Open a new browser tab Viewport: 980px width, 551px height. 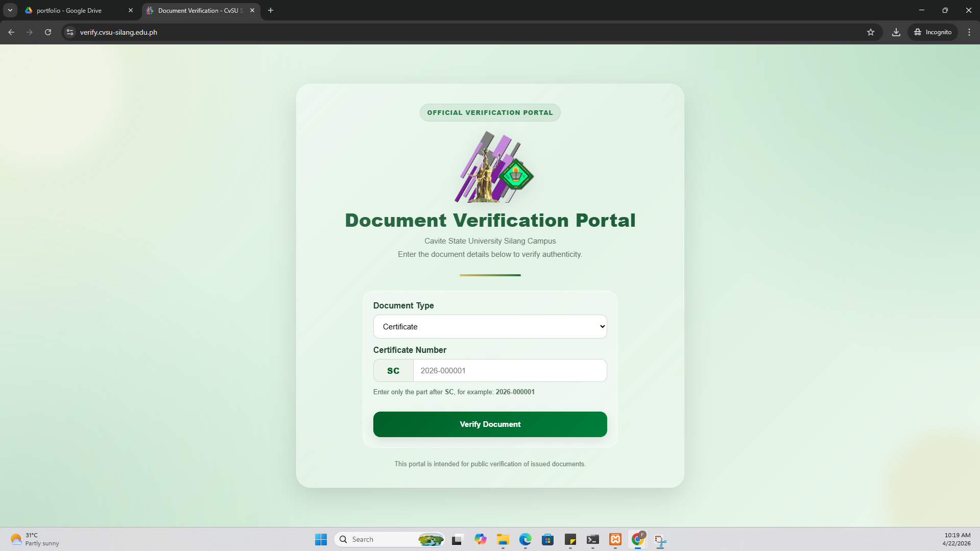point(271,10)
